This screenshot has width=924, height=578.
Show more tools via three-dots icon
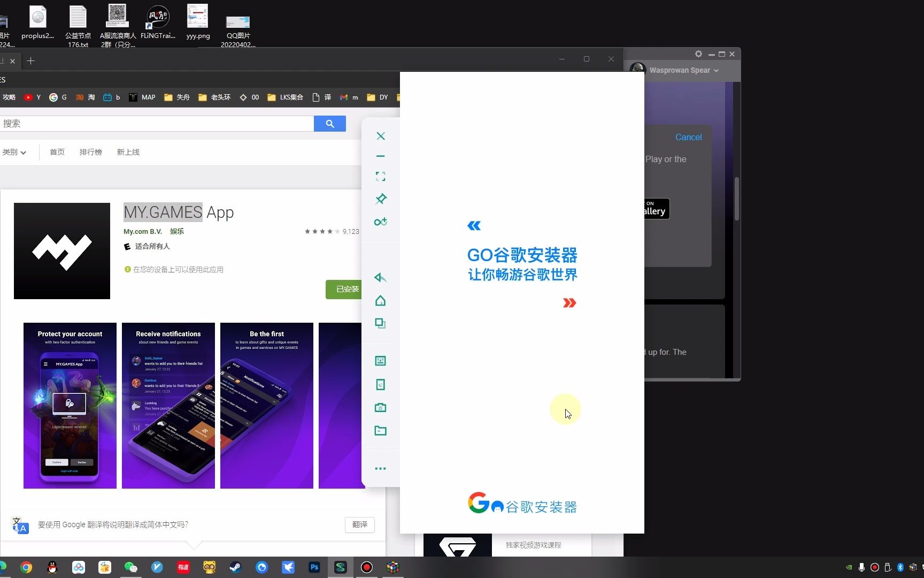pos(380,468)
